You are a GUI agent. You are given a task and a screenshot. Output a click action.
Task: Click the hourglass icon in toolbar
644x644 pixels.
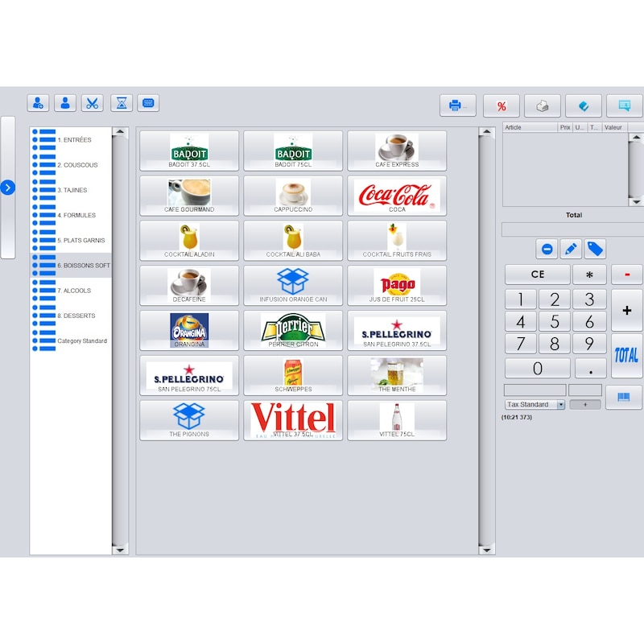tap(122, 103)
